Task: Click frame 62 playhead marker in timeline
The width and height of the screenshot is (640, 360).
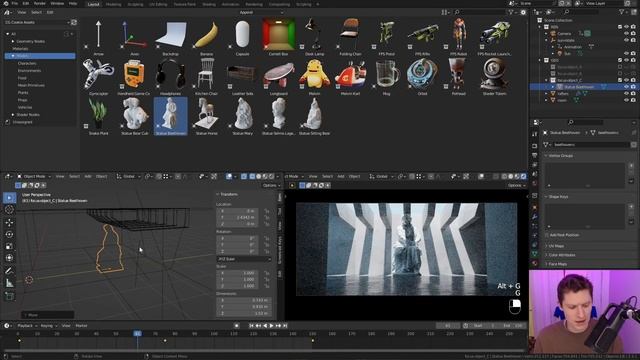Action: click(x=138, y=333)
